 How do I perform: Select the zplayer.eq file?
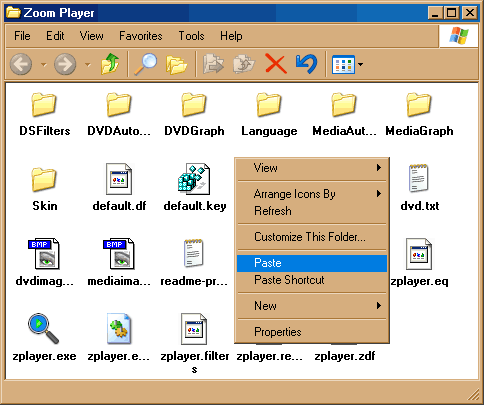419,263
